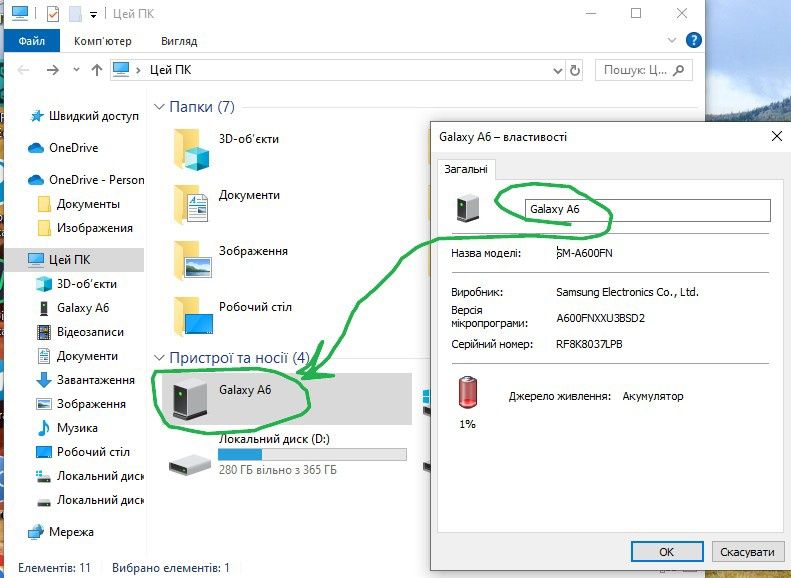Open the Вигляд ribbon tab
This screenshot has width=791, height=578.
pos(179,41)
